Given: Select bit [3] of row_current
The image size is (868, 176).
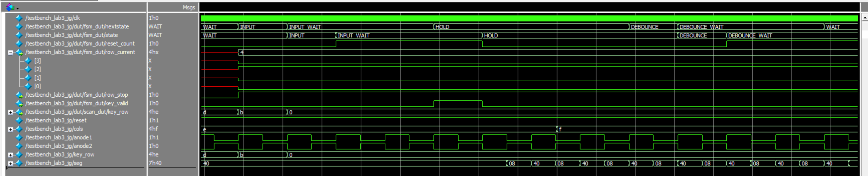Looking at the screenshot, I should click(37, 61).
